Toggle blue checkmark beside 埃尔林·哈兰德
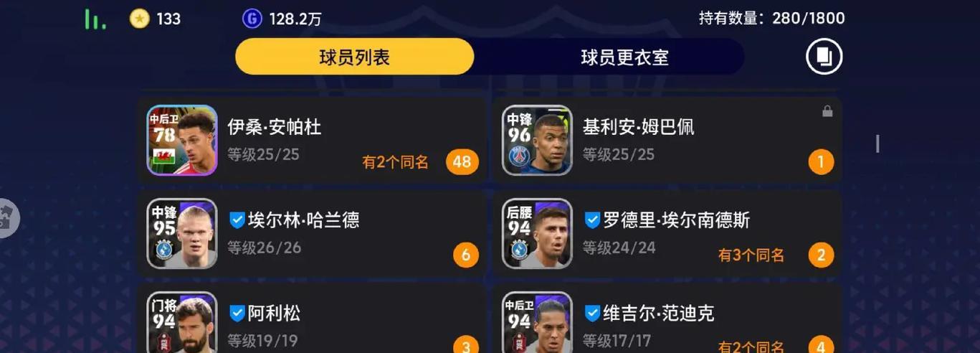The image size is (980, 353). pyautogui.click(x=237, y=220)
